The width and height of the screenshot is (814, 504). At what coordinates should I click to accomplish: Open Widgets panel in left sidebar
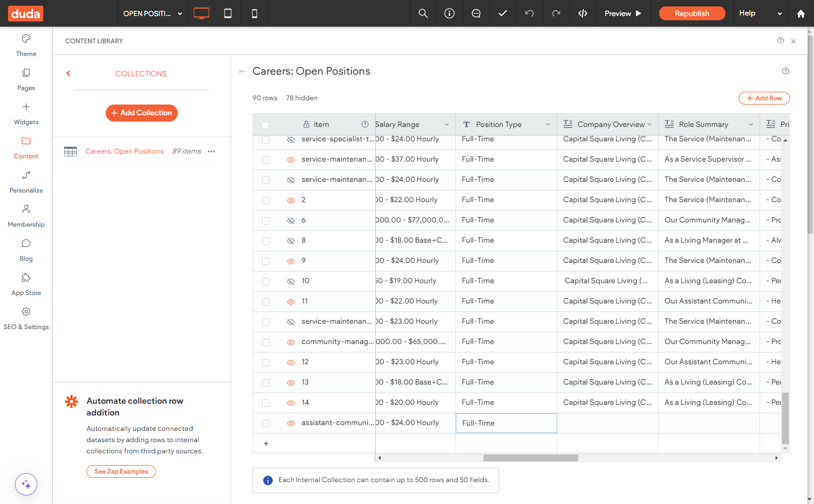click(26, 114)
